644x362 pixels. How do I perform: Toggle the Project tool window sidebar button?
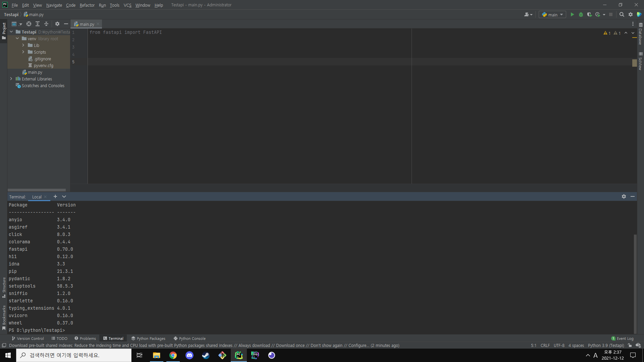[x=4, y=31]
